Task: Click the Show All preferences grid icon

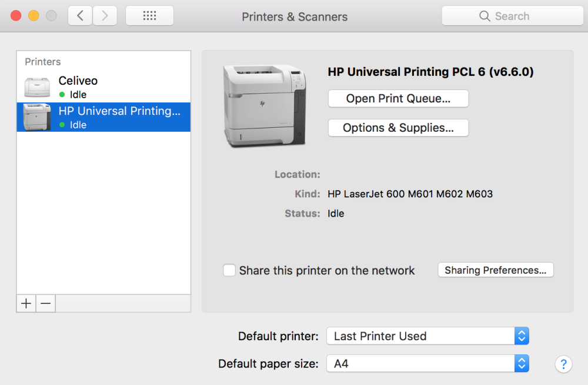Action: coord(149,15)
